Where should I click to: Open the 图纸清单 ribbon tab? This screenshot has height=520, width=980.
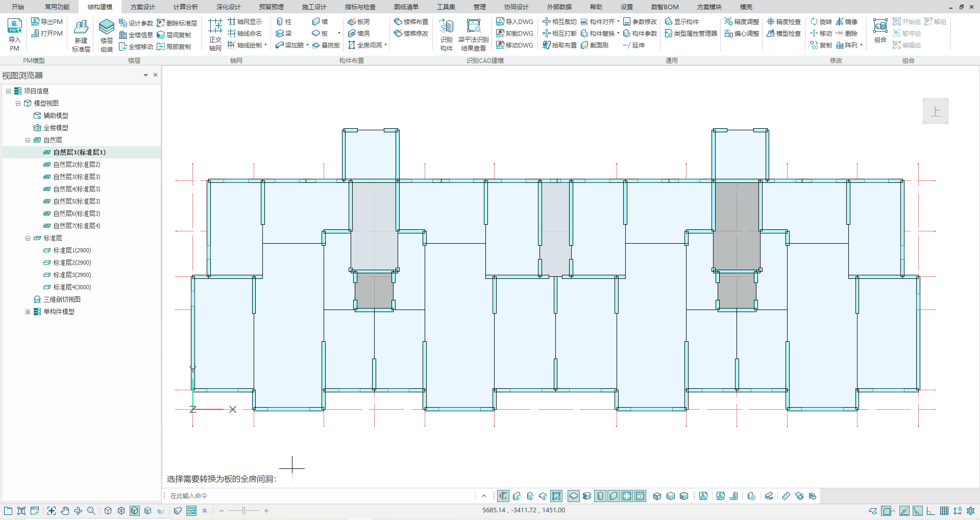coord(406,7)
